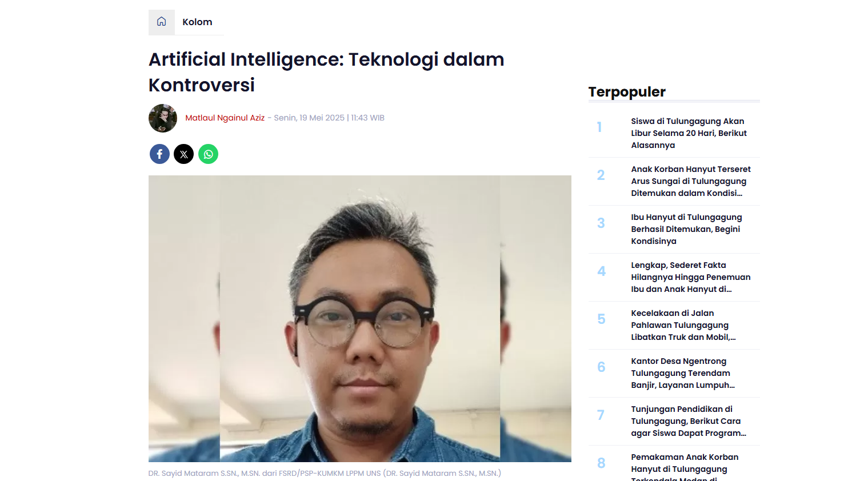Open author link Matlaul Ngainul Aziz
The width and height of the screenshot is (868, 481).
(x=225, y=118)
